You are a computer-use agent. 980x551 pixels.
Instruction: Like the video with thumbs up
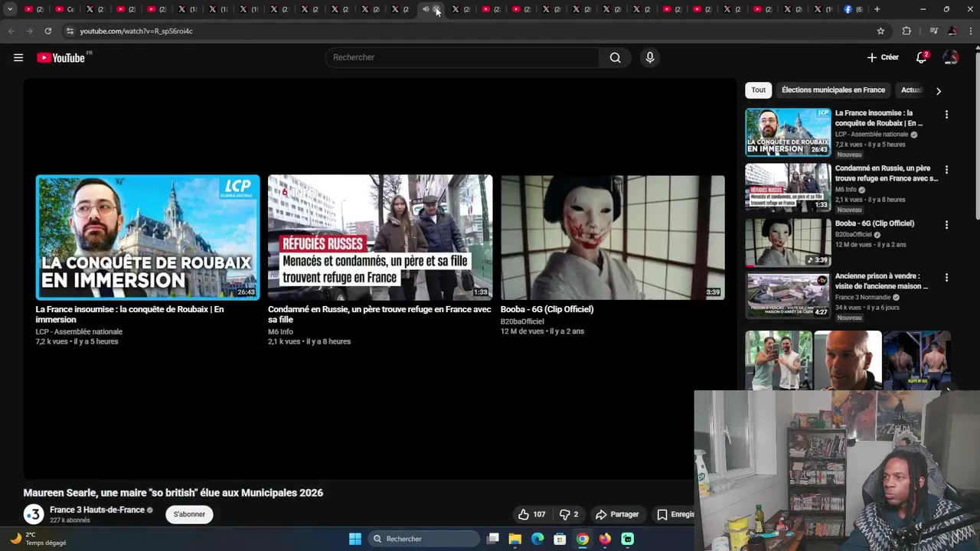531,514
